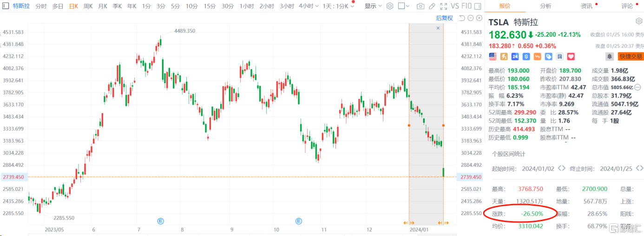Click the right edge handle of selected range

coord(444,125)
